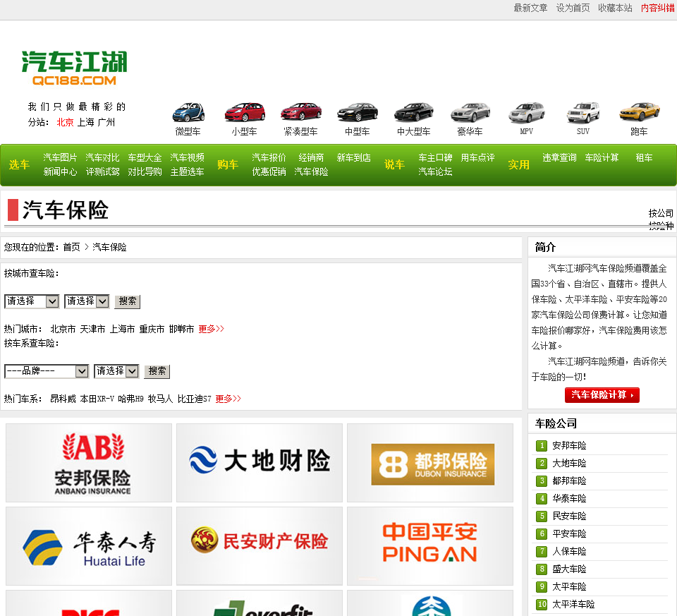Click 首页 in the breadcrumb
This screenshot has width=677, height=616.
point(72,247)
